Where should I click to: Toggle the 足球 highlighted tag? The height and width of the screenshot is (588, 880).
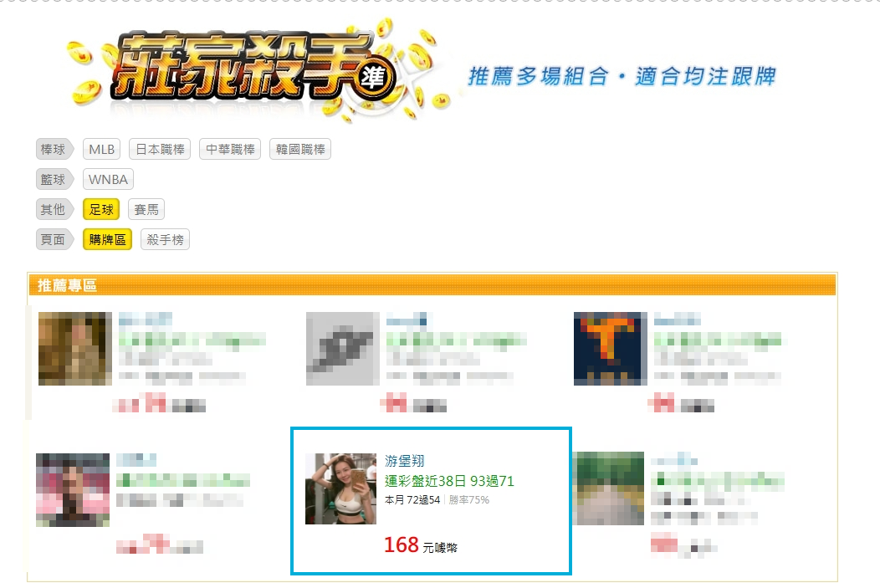click(x=101, y=210)
